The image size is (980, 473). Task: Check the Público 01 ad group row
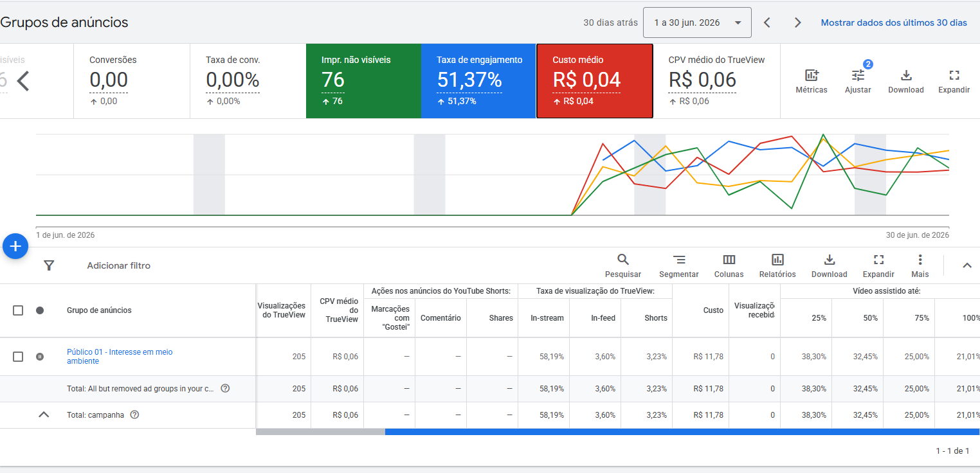tap(18, 357)
